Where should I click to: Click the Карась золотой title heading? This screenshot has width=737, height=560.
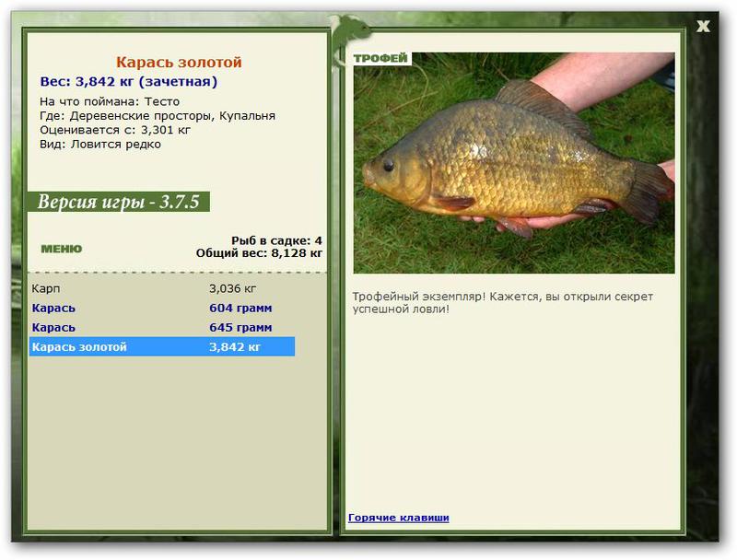point(179,62)
